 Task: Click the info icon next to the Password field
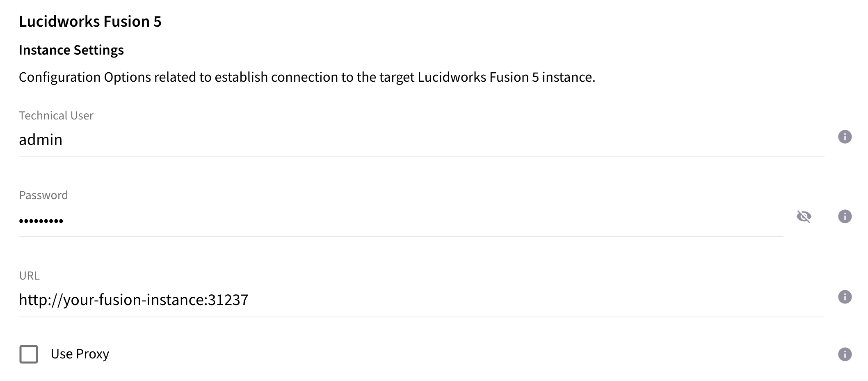point(846,217)
